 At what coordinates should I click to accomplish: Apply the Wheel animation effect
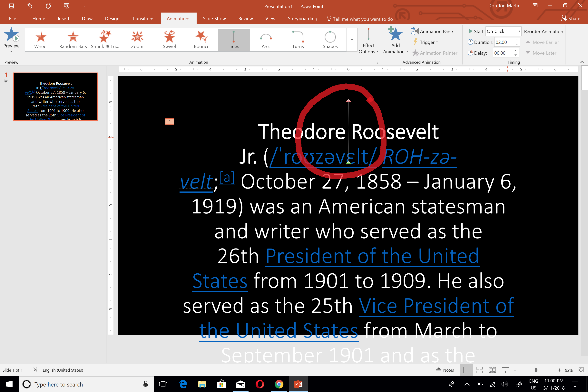pos(41,40)
